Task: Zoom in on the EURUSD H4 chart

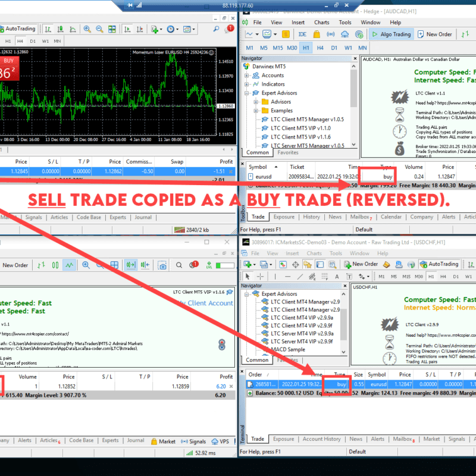Action: click(x=87, y=29)
